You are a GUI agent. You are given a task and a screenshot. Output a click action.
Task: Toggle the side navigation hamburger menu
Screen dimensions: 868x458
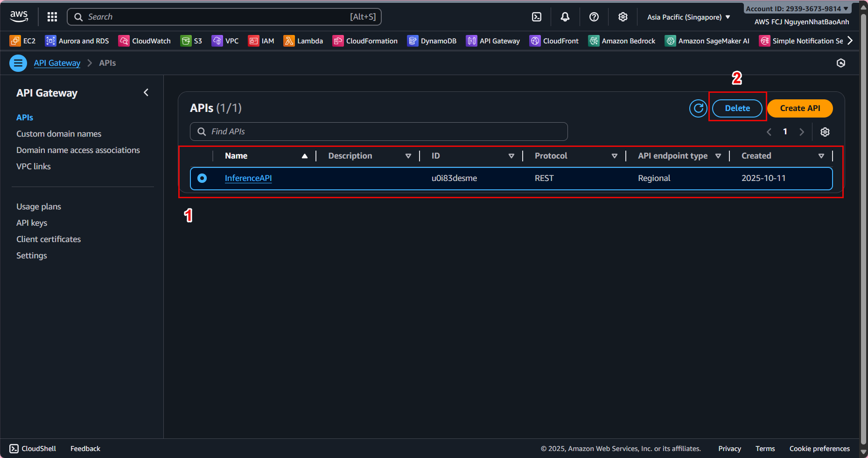(18, 63)
